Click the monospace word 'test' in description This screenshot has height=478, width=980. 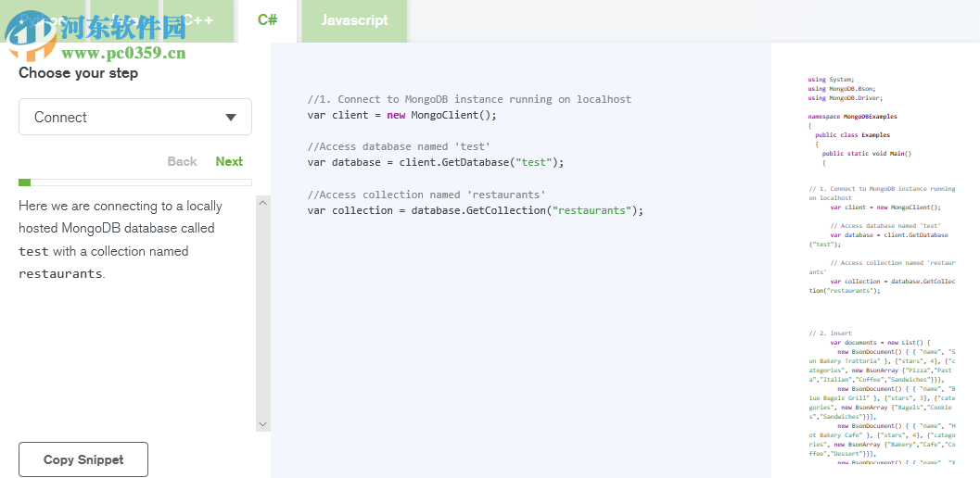[33, 251]
